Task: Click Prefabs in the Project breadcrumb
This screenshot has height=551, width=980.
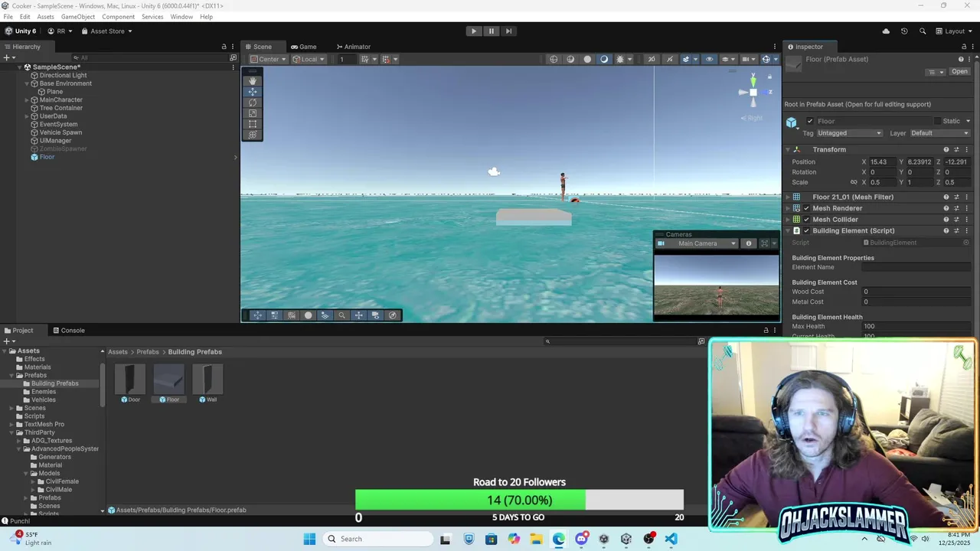Action: [x=148, y=352]
